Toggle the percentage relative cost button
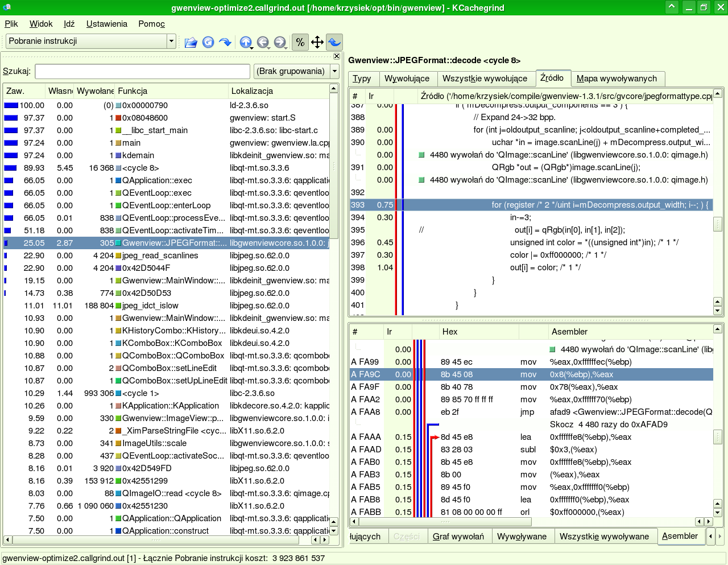The image size is (728, 565). click(x=300, y=42)
